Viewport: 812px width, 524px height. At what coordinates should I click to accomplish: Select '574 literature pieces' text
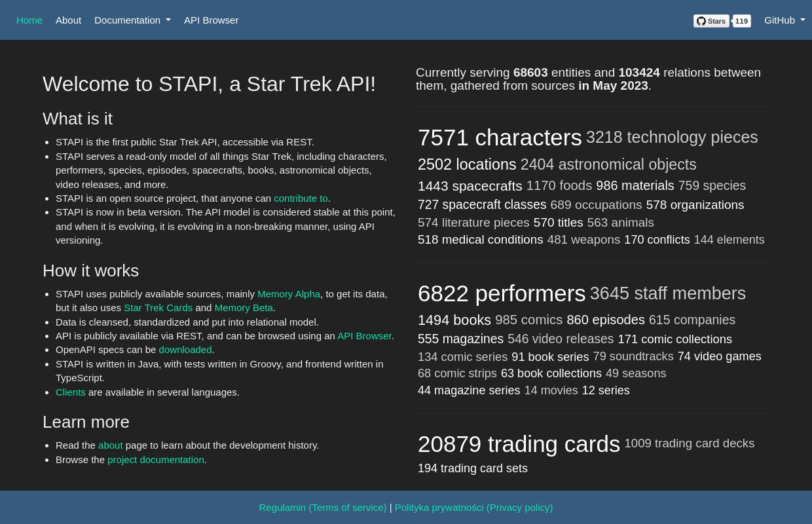[x=473, y=223]
